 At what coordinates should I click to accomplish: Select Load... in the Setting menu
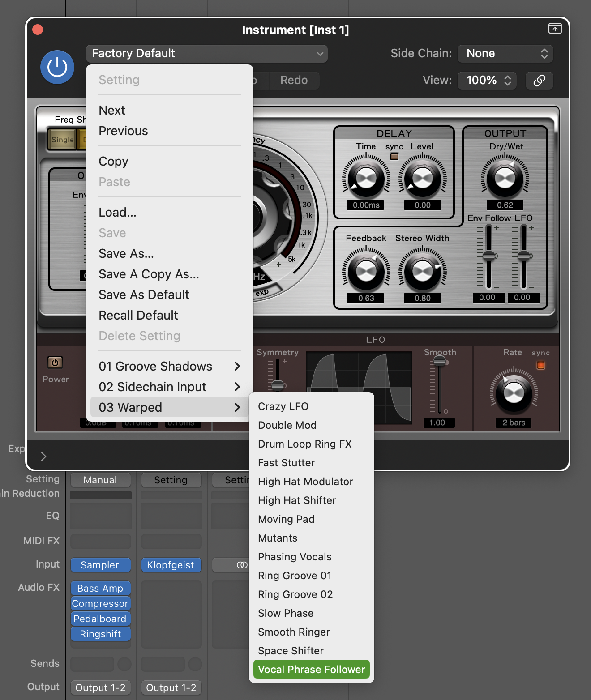tap(170, 212)
